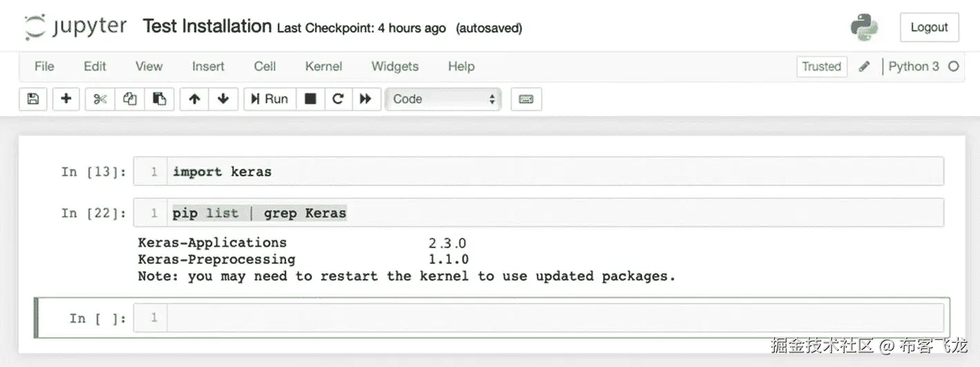Open the cell type Code dropdown

[444, 99]
